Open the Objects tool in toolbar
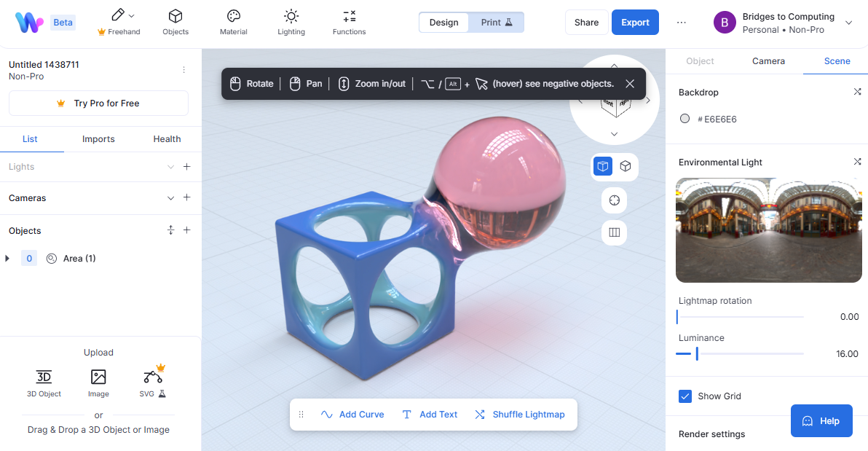This screenshot has width=868, height=451. coord(175,22)
